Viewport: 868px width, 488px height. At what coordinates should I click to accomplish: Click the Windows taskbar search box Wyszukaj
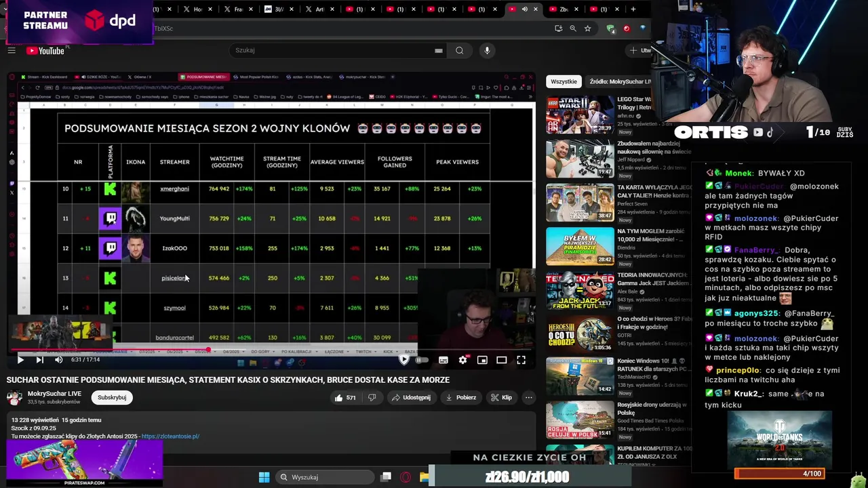click(323, 477)
